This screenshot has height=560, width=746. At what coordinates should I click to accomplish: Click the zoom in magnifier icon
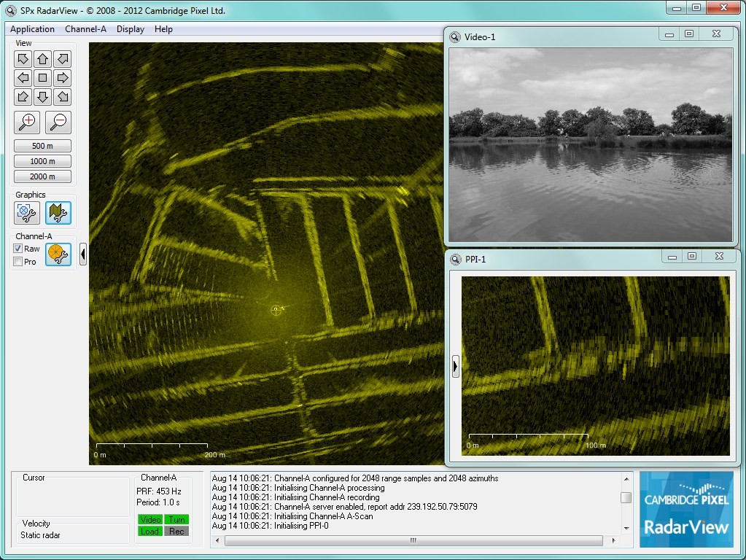[x=27, y=122]
